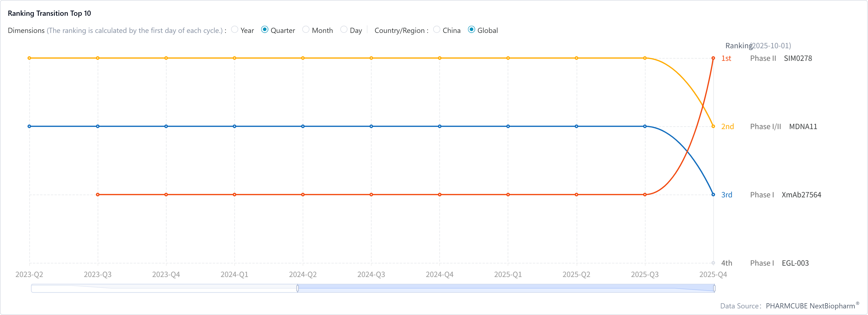Image resolution: width=868 pixels, height=315 pixels.
Task: Select the Global region radio button
Action: coord(471,30)
